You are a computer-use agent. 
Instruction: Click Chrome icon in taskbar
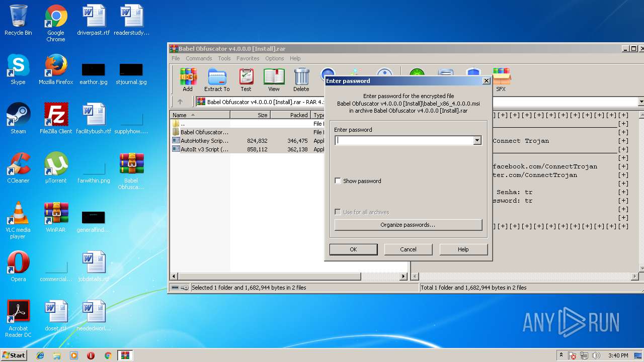pyautogui.click(x=108, y=355)
